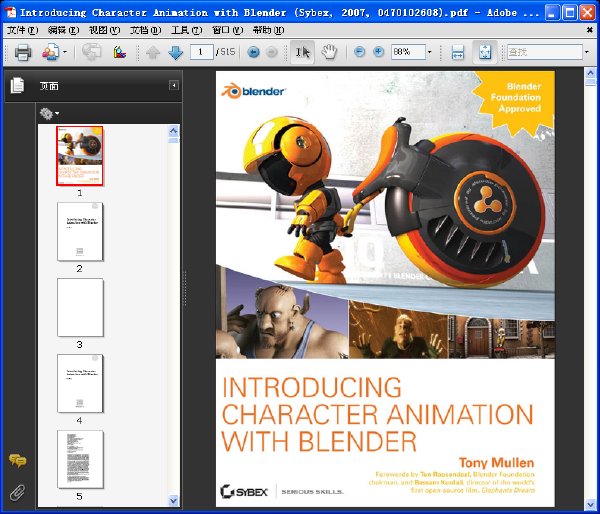Go to next page down arrow
The width and height of the screenshot is (600, 514).
[x=175, y=52]
